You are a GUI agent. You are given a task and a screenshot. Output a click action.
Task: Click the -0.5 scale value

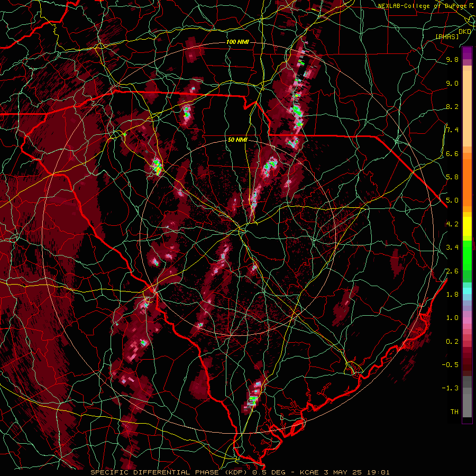point(450,365)
